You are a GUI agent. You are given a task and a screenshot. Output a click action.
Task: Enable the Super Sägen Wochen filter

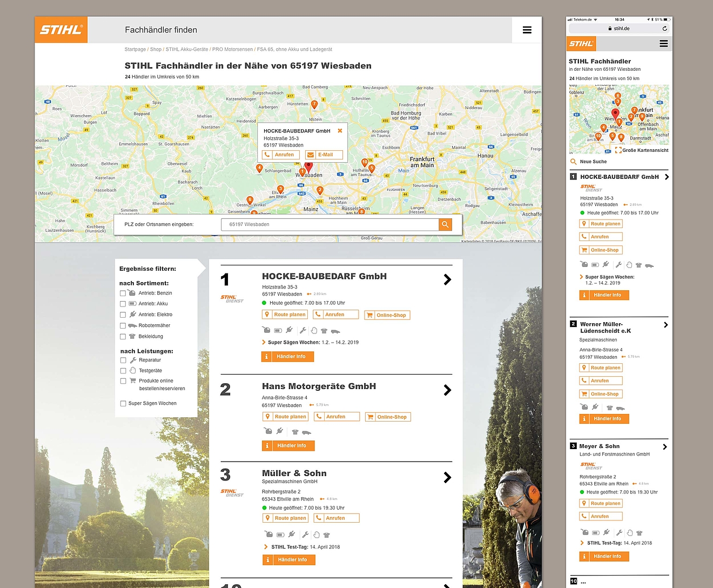coord(123,404)
